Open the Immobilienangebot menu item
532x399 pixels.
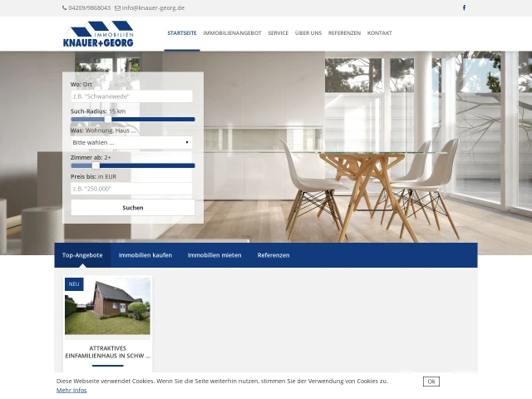(232, 33)
